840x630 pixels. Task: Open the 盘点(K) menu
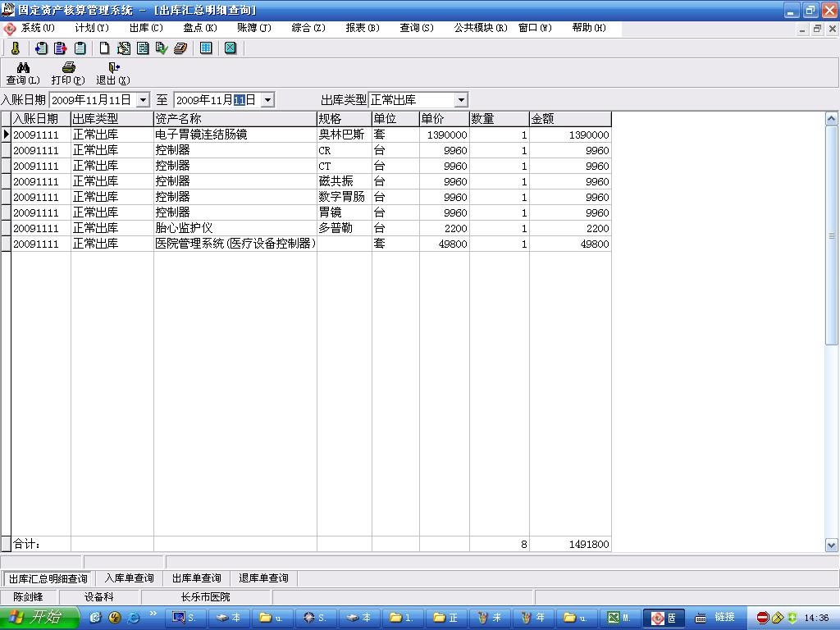pyautogui.click(x=200, y=28)
